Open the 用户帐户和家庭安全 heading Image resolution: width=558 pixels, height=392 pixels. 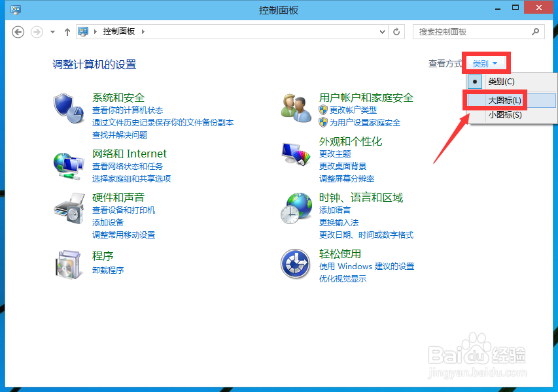tap(366, 97)
